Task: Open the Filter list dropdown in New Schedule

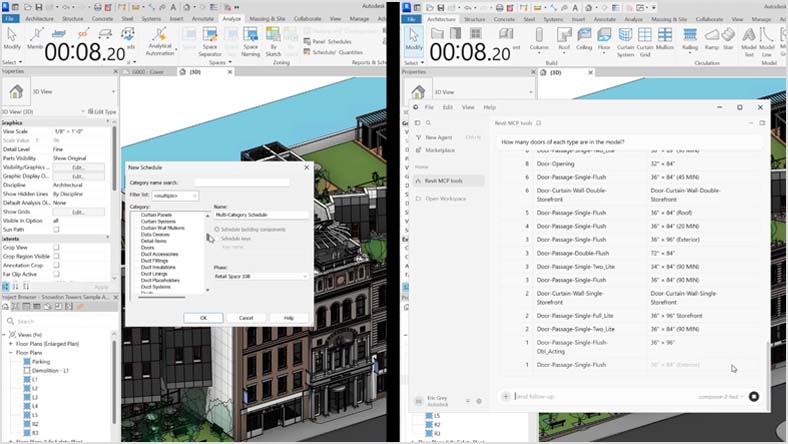Action: (175, 195)
